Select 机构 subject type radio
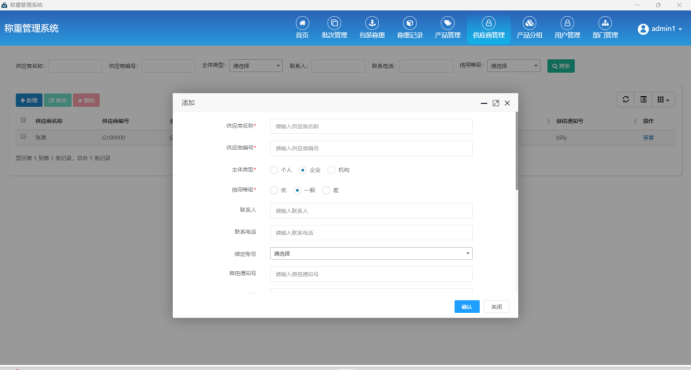 [x=331, y=170]
